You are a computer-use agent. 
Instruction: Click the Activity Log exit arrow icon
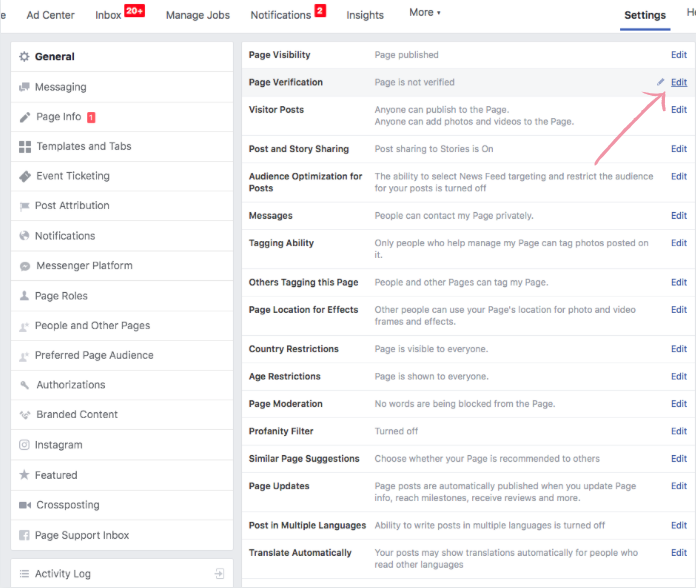click(219, 573)
